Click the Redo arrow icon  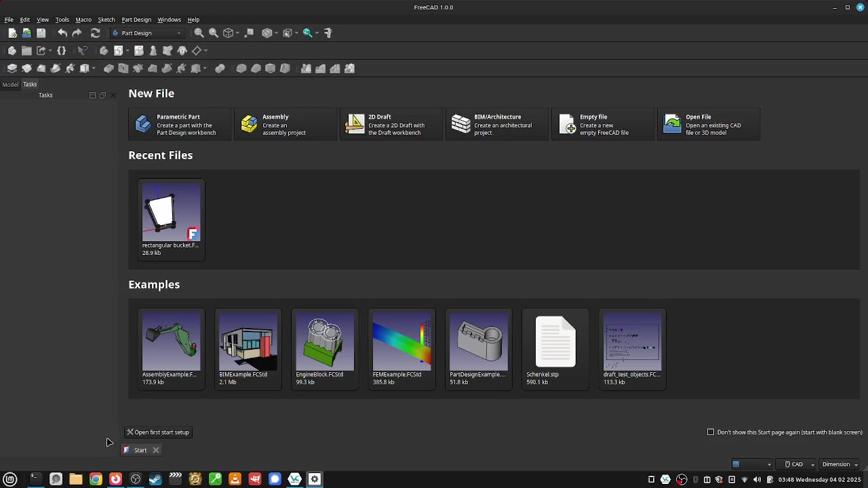(x=77, y=33)
